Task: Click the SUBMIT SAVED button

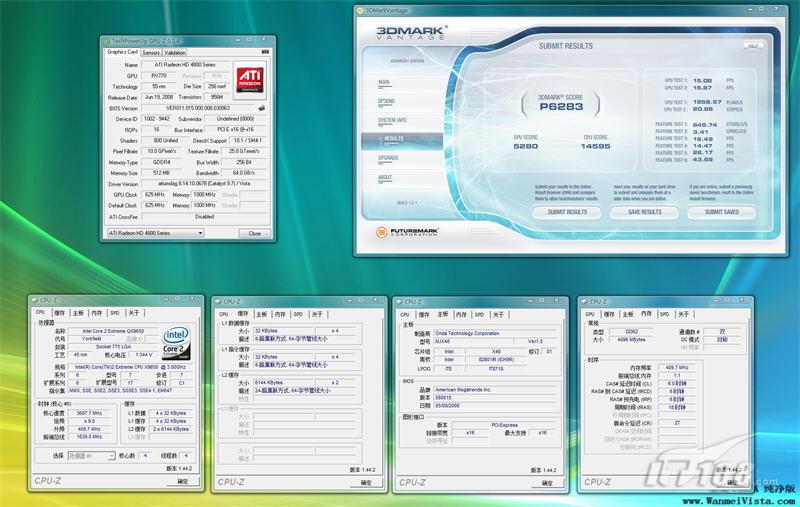Action: coord(721,212)
